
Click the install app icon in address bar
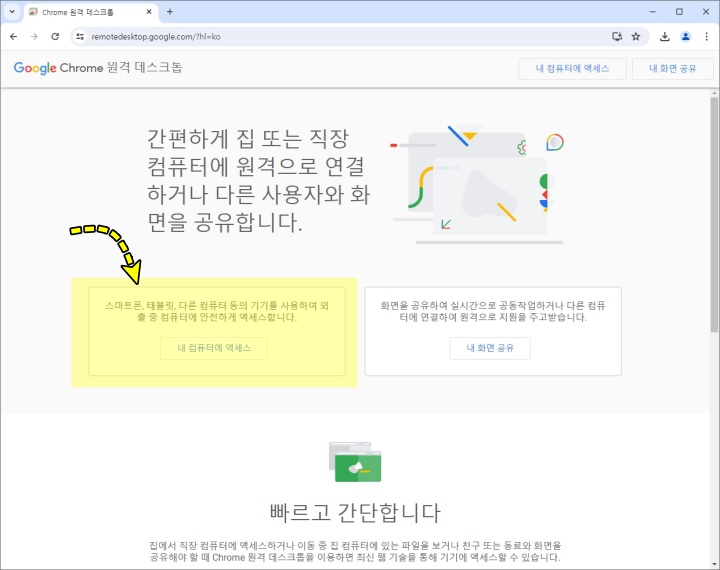coord(617,36)
